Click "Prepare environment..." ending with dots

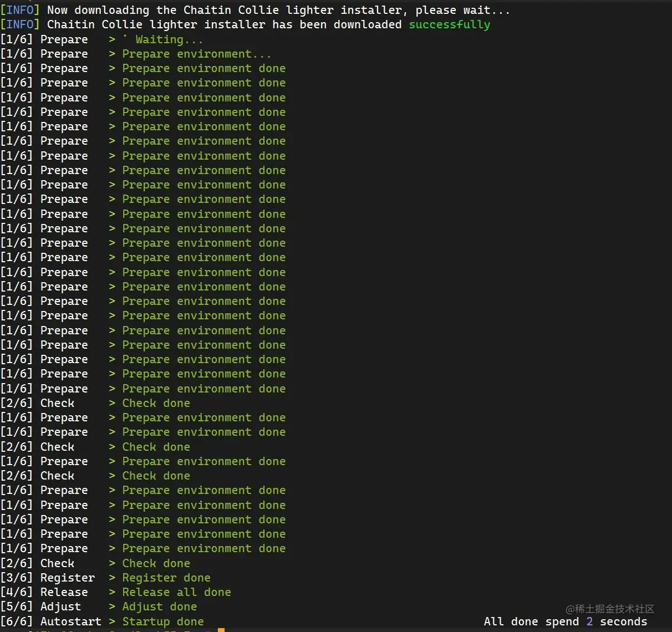click(x=197, y=54)
